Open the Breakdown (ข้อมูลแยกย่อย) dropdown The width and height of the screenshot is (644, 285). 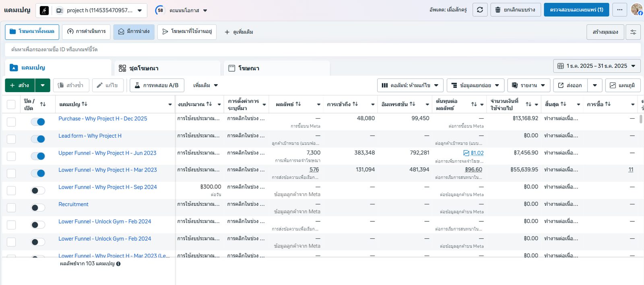[x=475, y=85]
